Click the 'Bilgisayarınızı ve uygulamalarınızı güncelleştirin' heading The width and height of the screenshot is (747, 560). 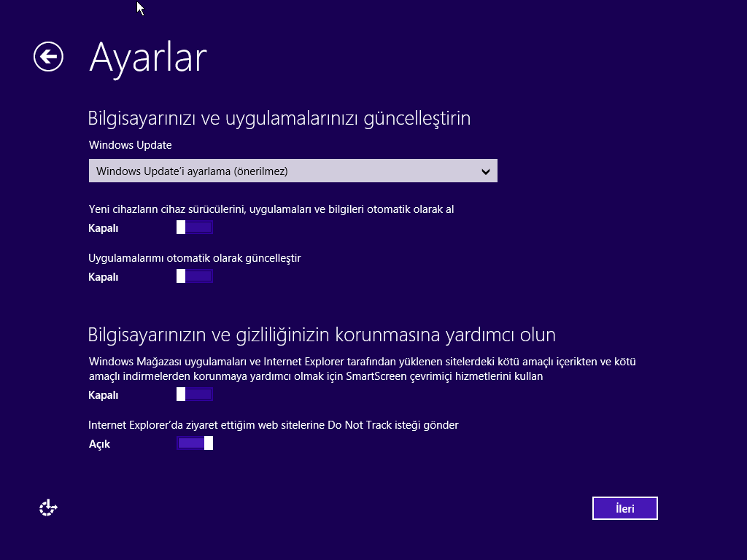coord(279,118)
